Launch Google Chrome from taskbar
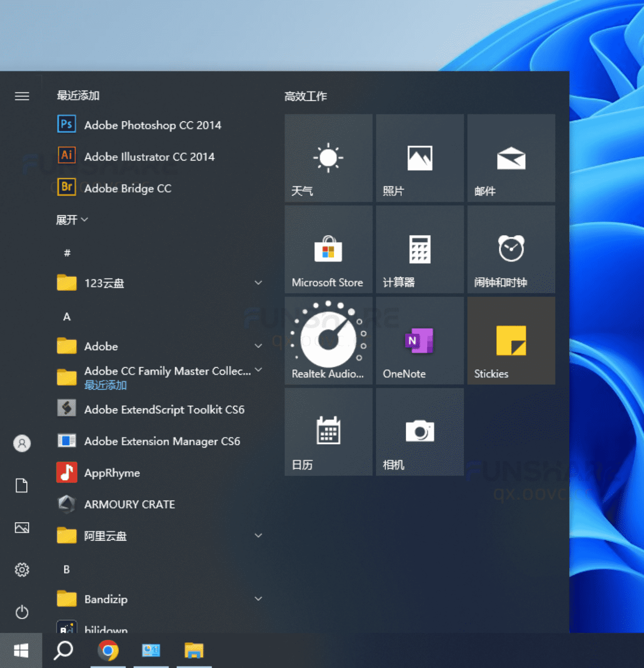This screenshot has width=644, height=668. click(x=108, y=650)
